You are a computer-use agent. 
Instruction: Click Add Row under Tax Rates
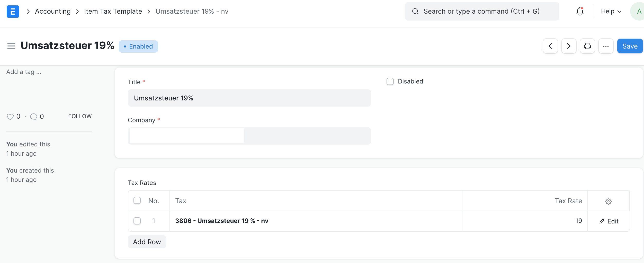point(147,242)
